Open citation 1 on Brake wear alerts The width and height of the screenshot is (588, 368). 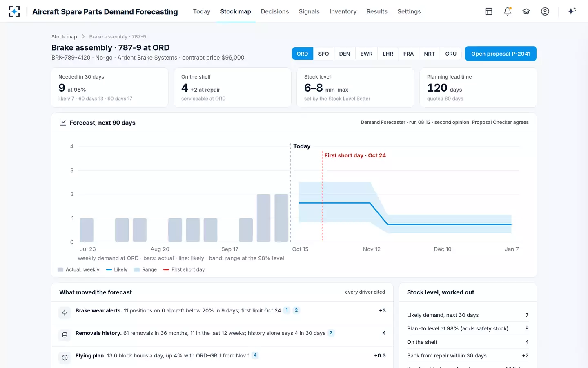coord(287,310)
